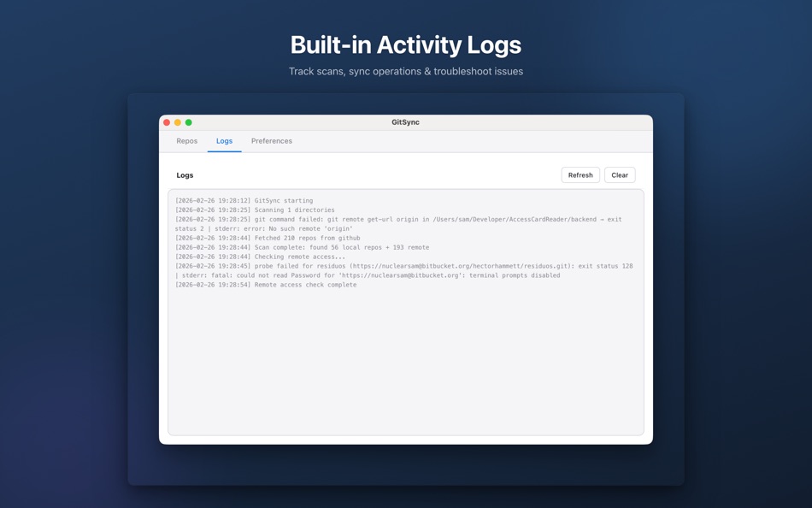The image size is (812, 508).
Task: Click the green zoom window control
Action: coord(188,121)
